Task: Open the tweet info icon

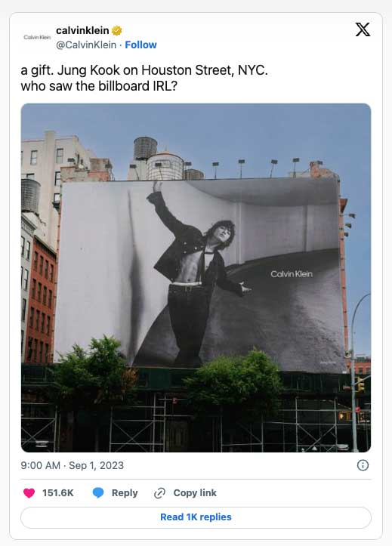Action: (363, 465)
